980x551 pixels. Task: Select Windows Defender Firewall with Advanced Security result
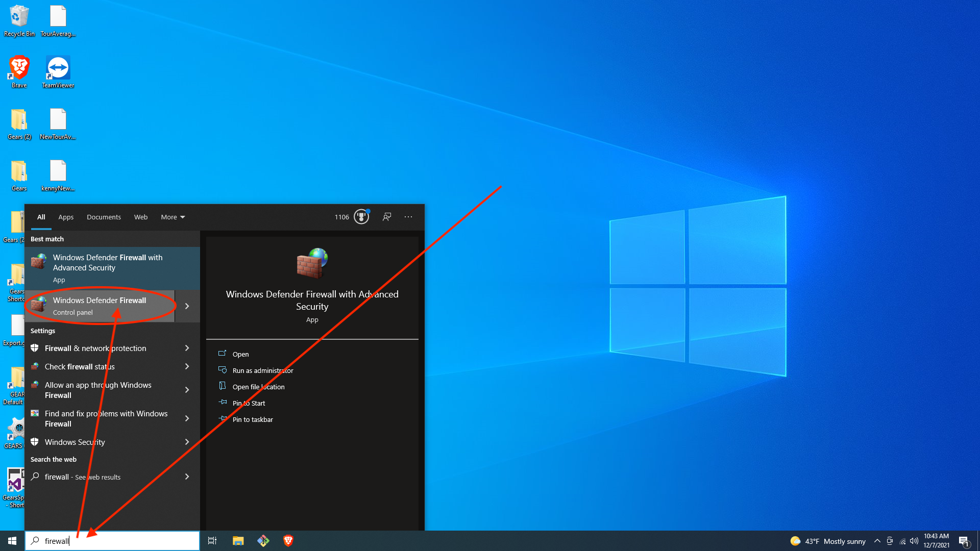coord(112,268)
